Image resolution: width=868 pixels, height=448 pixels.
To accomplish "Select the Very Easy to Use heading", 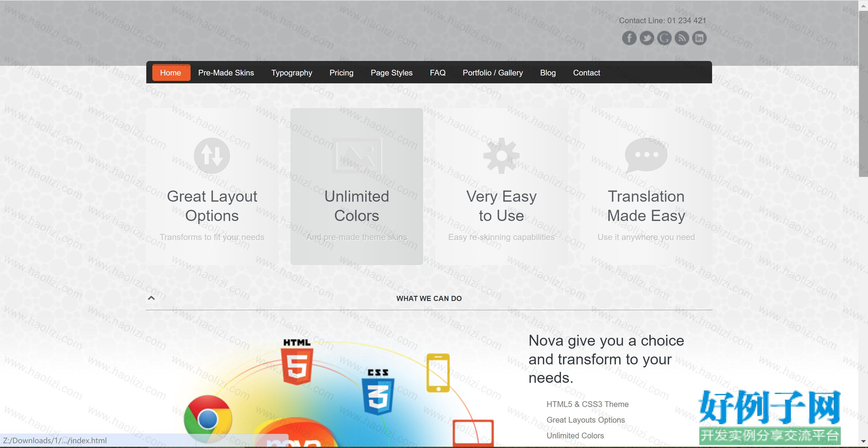I will [x=501, y=206].
